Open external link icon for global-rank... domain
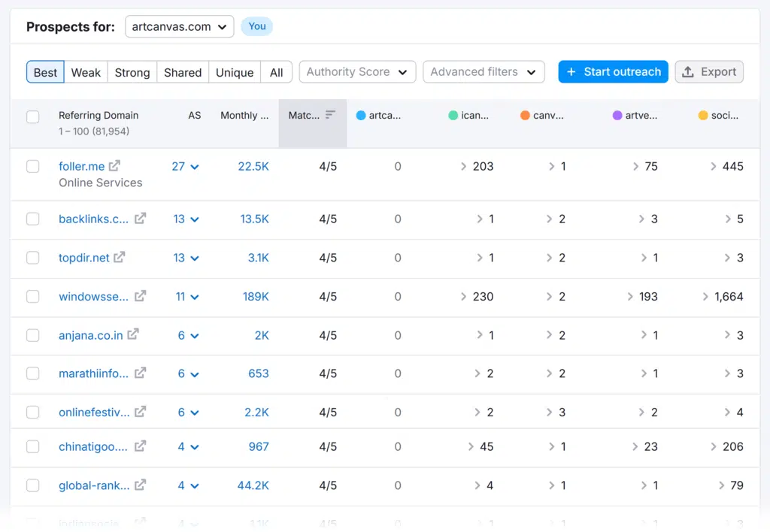Screen dimensions: 770x532 140,485
